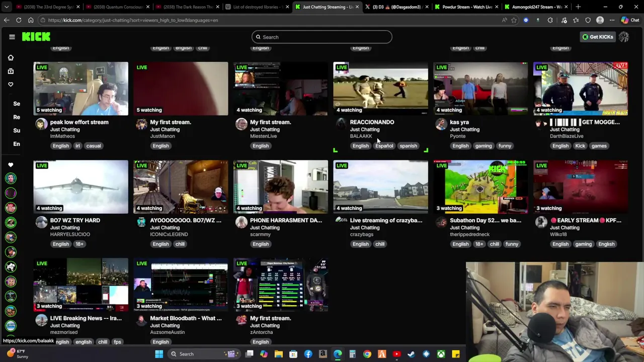The height and width of the screenshot is (362, 644).
Task: Select the 18+ tag under HARRYELSUCIOO
Action: 79,244
